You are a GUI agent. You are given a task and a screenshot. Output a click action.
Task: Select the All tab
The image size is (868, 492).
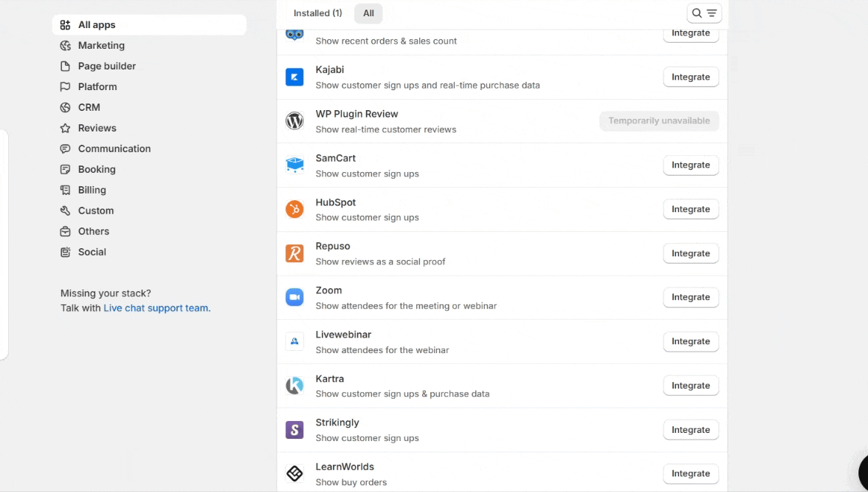pos(368,13)
